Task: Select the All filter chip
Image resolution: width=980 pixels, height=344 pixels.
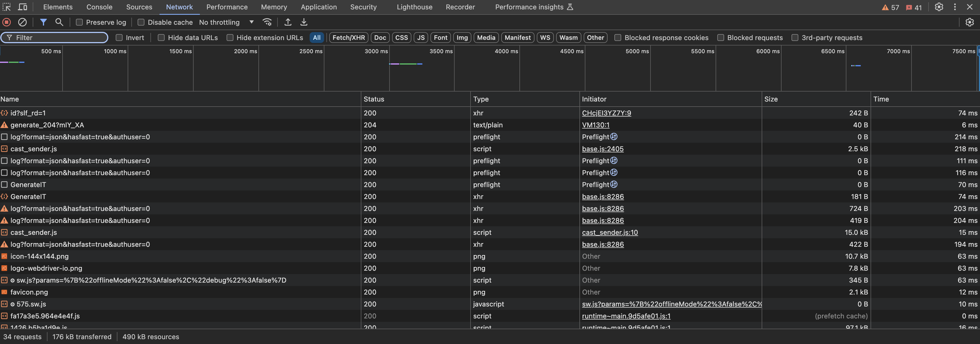Action: click(316, 37)
